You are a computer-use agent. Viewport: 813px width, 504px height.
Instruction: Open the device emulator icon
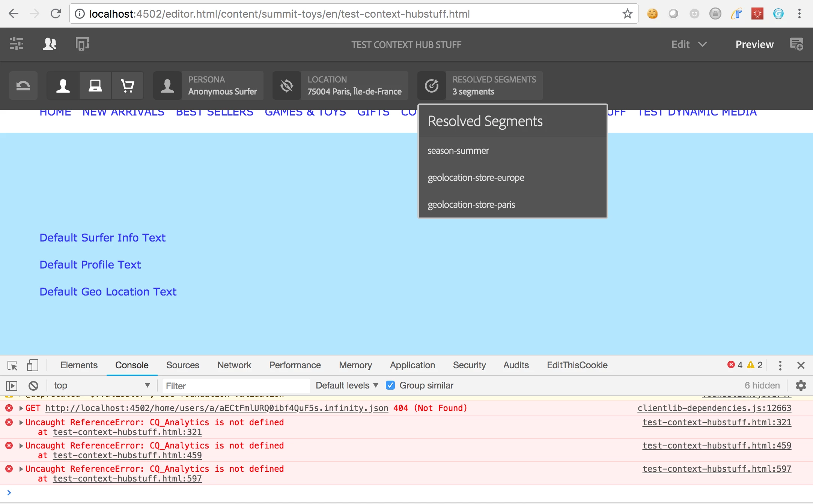(82, 44)
